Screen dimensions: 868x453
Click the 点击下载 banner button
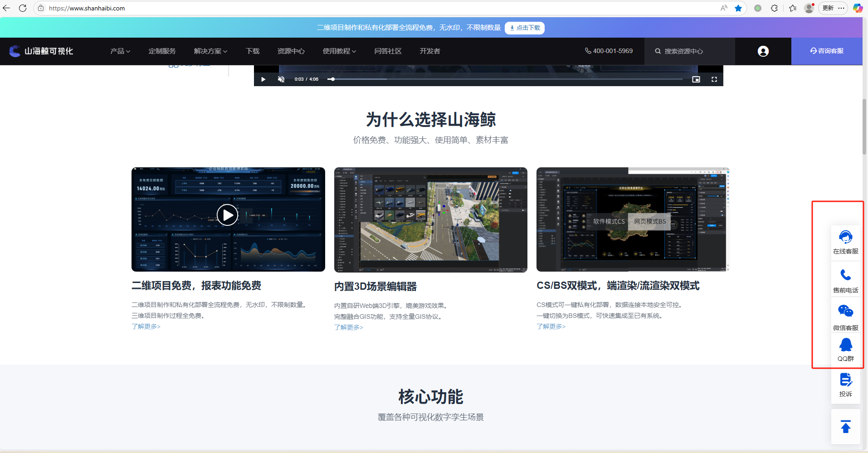point(525,28)
